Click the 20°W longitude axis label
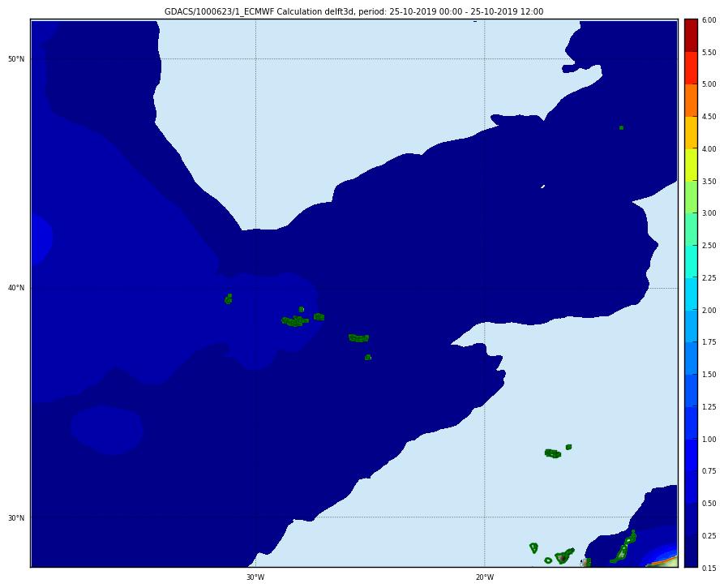Screen dimensions: 724x588 coord(484,577)
